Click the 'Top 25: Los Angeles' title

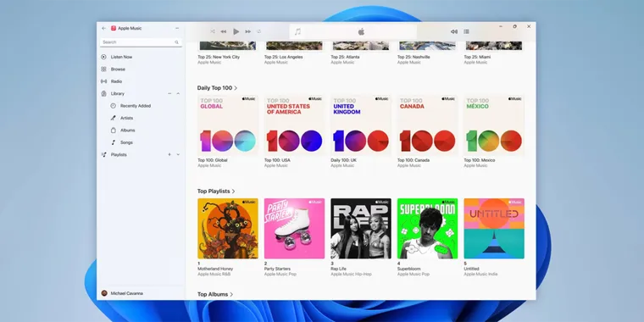(x=283, y=57)
